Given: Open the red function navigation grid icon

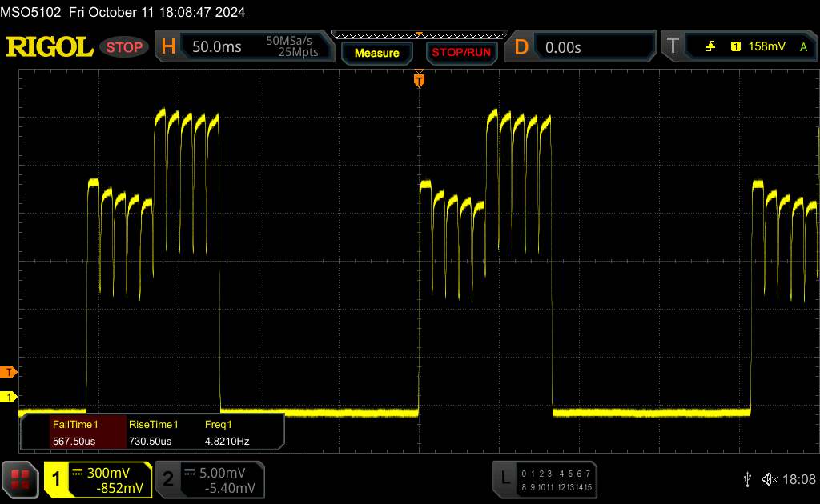Looking at the screenshot, I should point(20,479).
